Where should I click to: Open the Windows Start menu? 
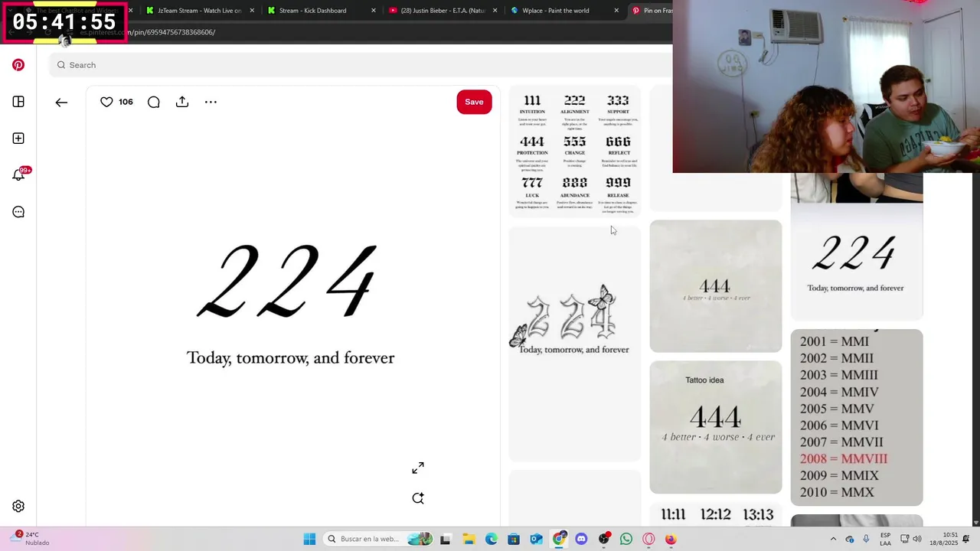[x=309, y=539]
